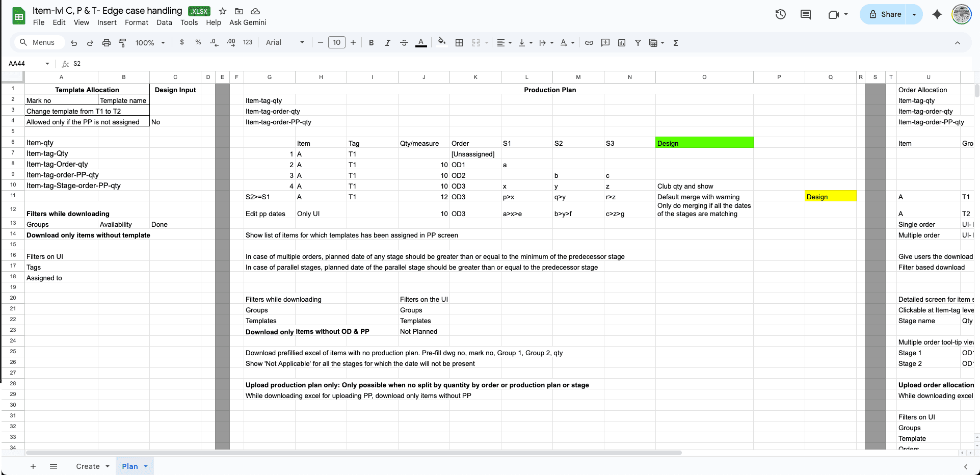Check the cloud document status icon

click(x=255, y=11)
